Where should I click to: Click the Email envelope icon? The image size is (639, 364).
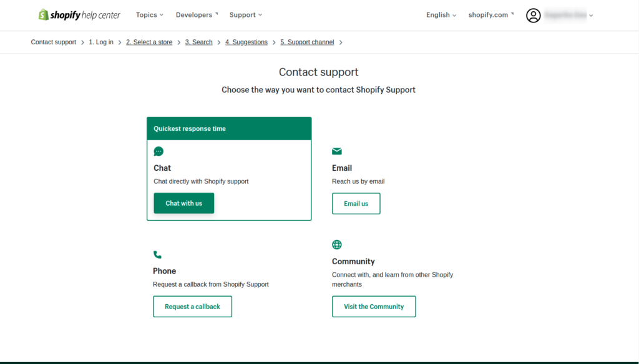pyautogui.click(x=337, y=151)
